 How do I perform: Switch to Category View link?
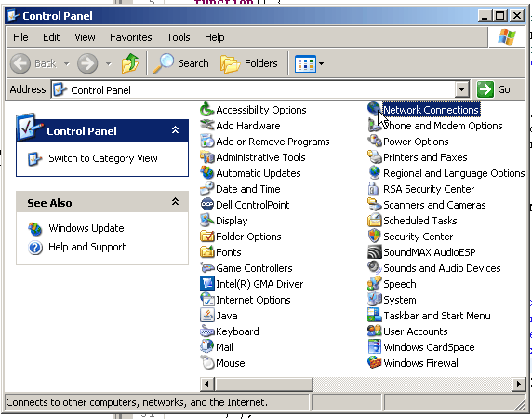pyautogui.click(x=103, y=158)
